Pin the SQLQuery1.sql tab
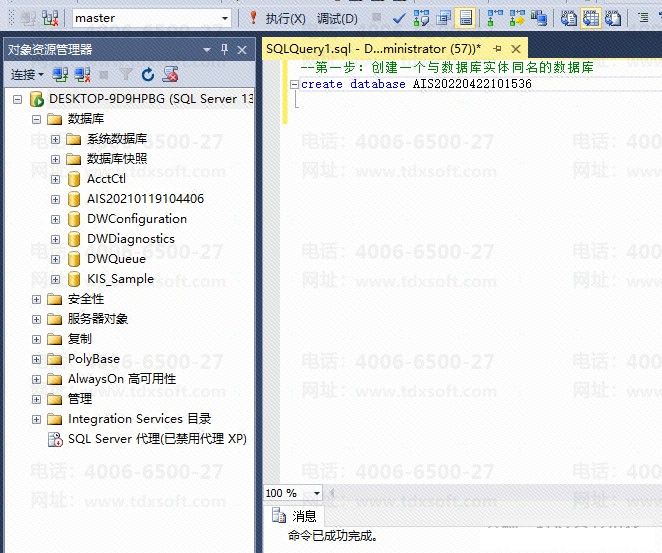This screenshot has width=662, height=553. point(498,49)
